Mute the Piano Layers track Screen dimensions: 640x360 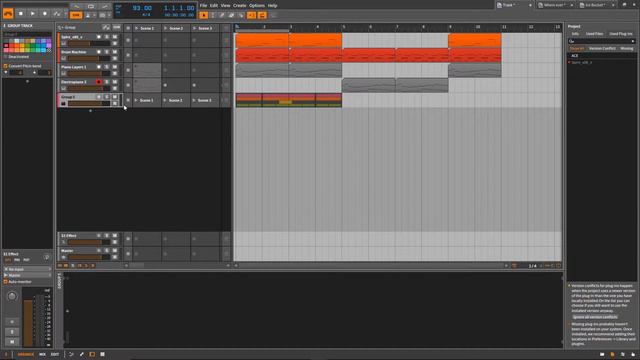click(x=115, y=67)
